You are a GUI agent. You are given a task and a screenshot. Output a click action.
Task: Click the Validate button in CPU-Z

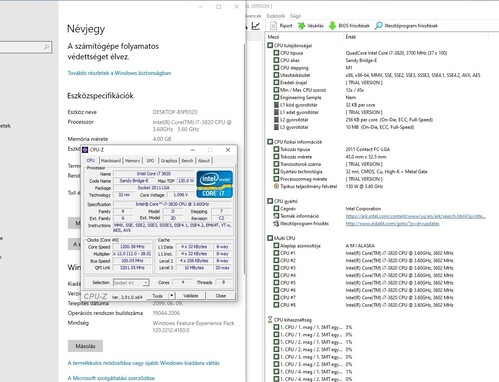[x=190, y=296]
